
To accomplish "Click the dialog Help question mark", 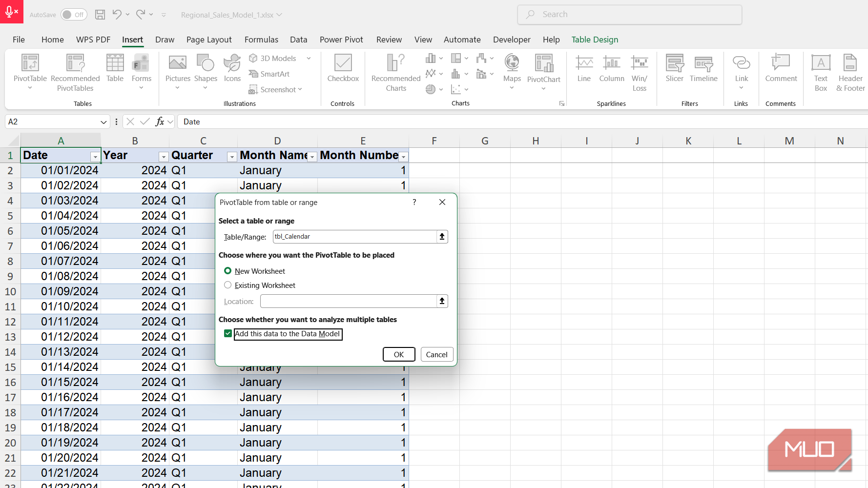I will 414,202.
